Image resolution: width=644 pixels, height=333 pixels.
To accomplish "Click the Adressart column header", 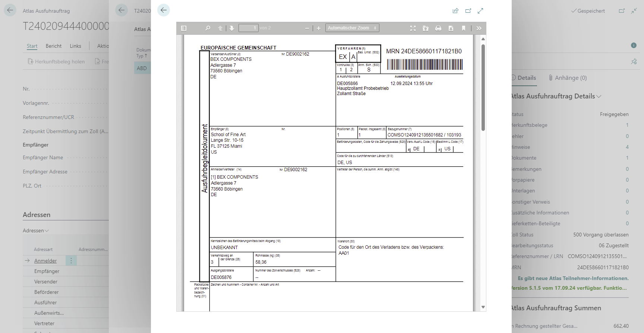I will [43, 249].
